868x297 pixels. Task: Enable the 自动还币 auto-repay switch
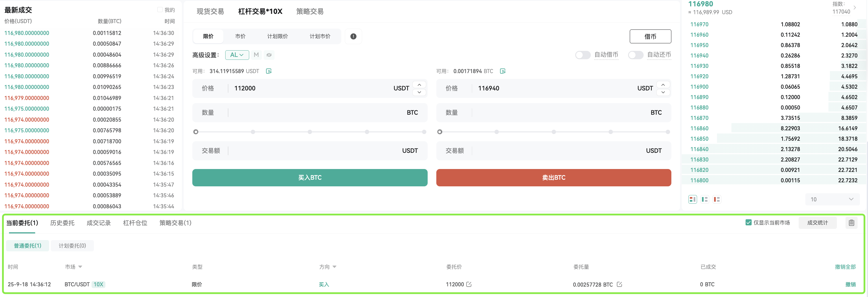(x=636, y=55)
